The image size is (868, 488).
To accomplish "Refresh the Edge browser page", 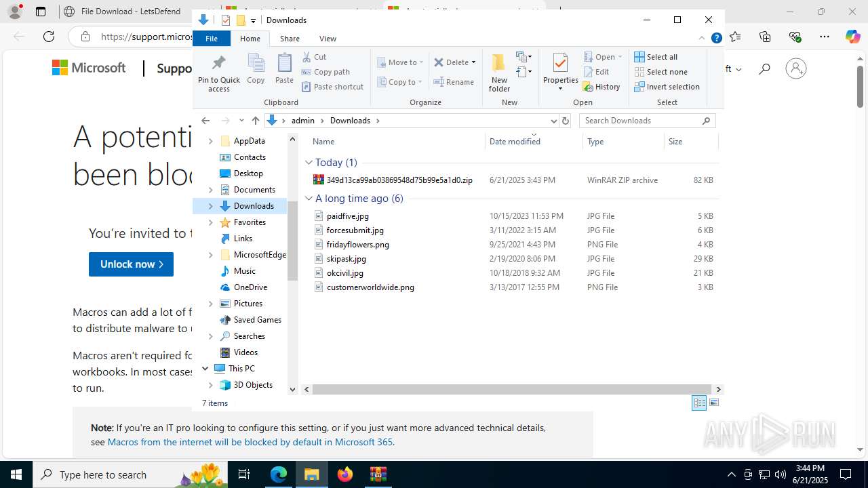I will (x=49, y=37).
